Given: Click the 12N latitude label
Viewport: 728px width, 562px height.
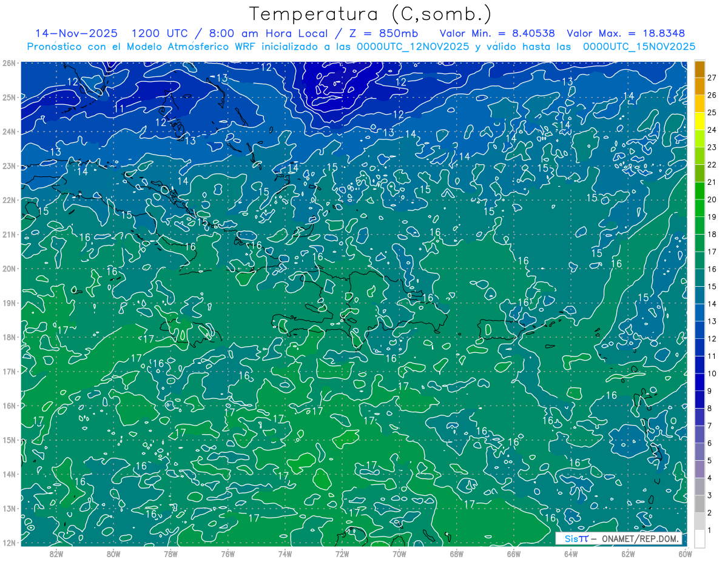Looking at the screenshot, I should pos(9,543).
